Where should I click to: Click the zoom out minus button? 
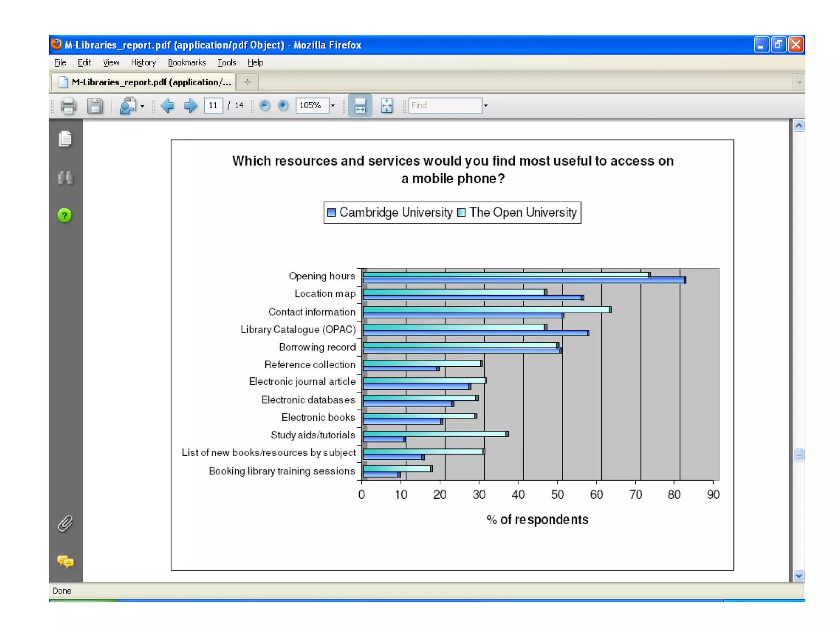265,105
